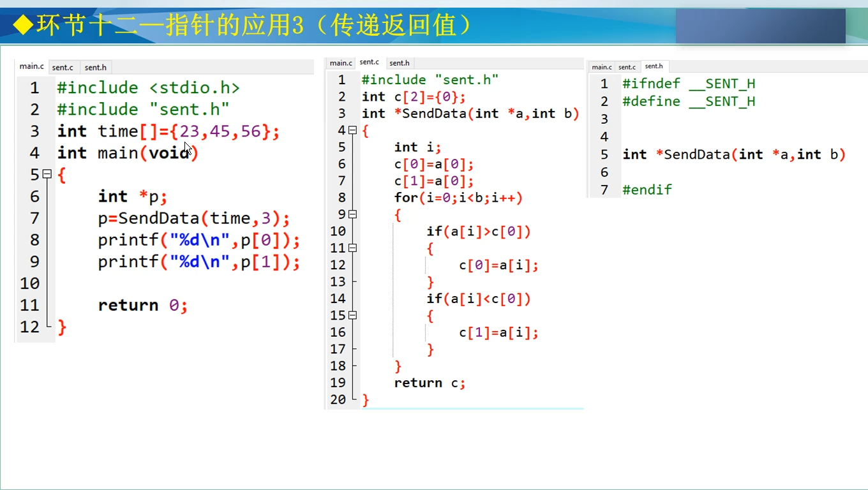Image resolution: width=868 pixels, height=490 pixels.
Task: Select main.c tab above the SendData function body
Action: [x=341, y=63]
